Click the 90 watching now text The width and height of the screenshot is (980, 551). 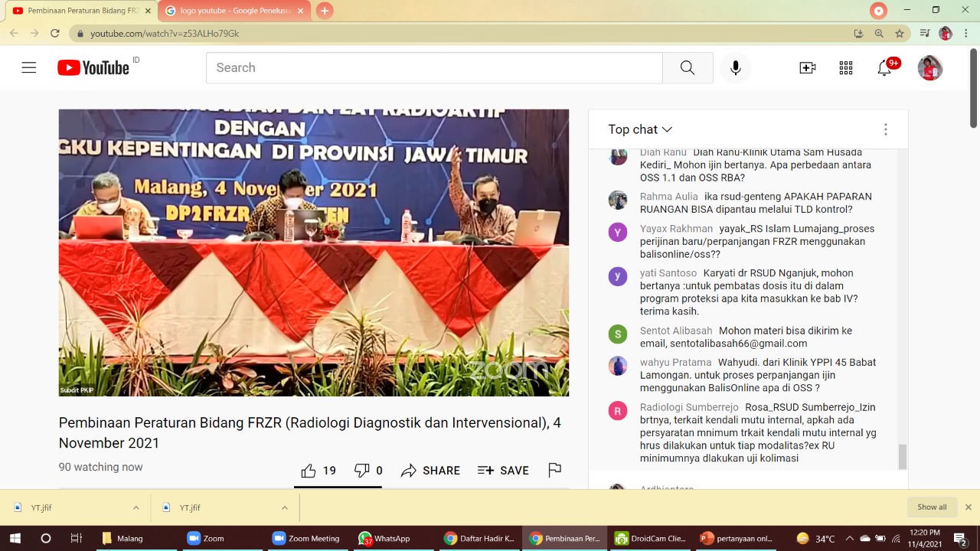(x=101, y=467)
